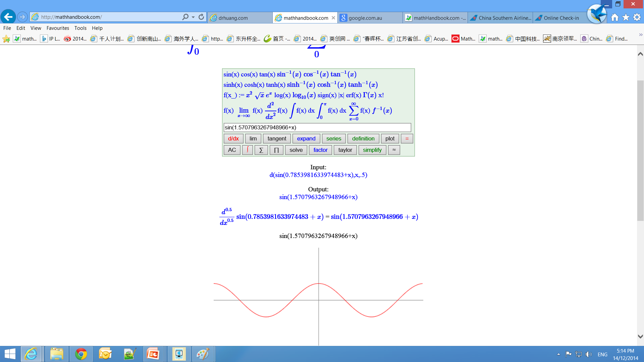This screenshot has width=644, height=362.
Task: Click the d(sin(0.785...+x),x,.5) input link
Action: (x=318, y=175)
